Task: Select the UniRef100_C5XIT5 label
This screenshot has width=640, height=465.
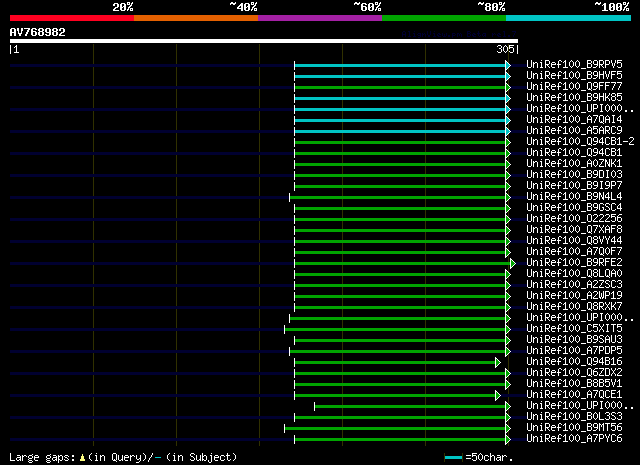Action: tap(574, 329)
